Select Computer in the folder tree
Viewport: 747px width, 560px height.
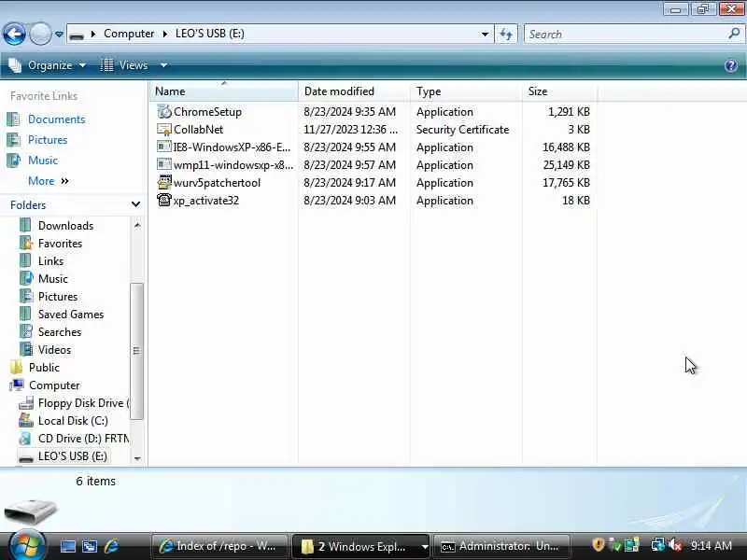pos(54,385)
